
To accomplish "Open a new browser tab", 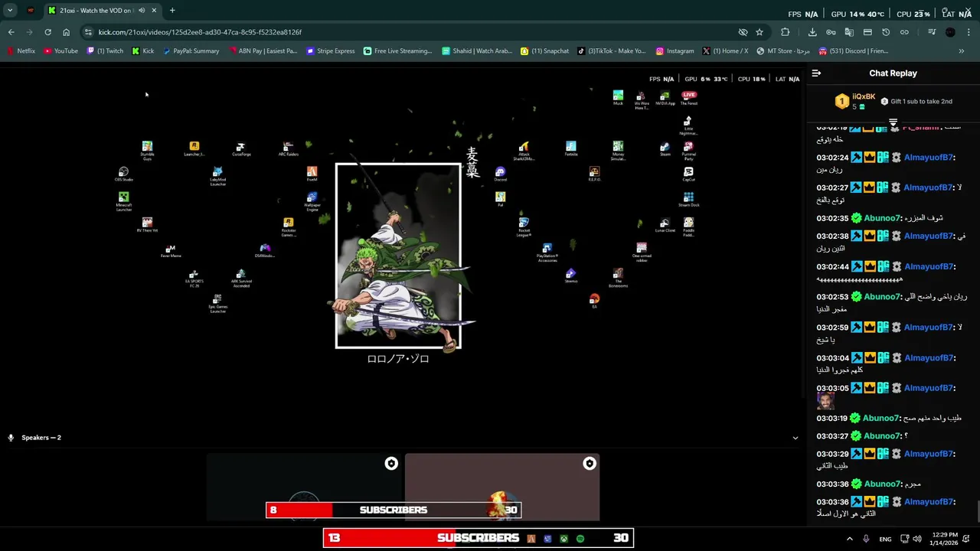I will click(x=172, y=11).
